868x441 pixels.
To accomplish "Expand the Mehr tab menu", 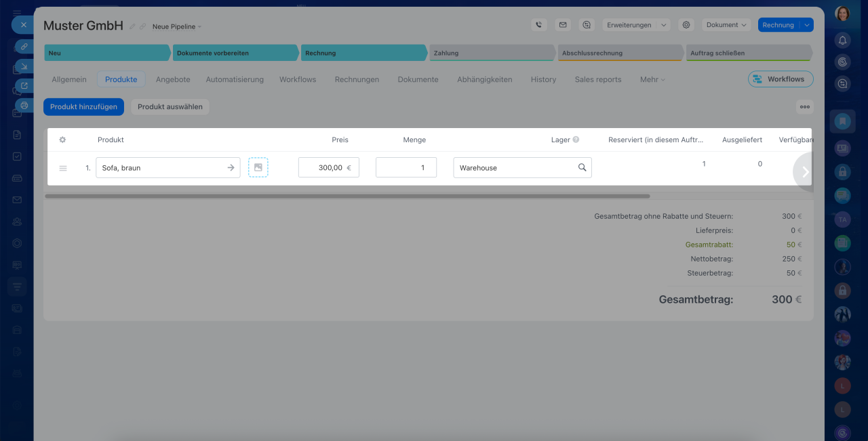I will coord(652,79).
